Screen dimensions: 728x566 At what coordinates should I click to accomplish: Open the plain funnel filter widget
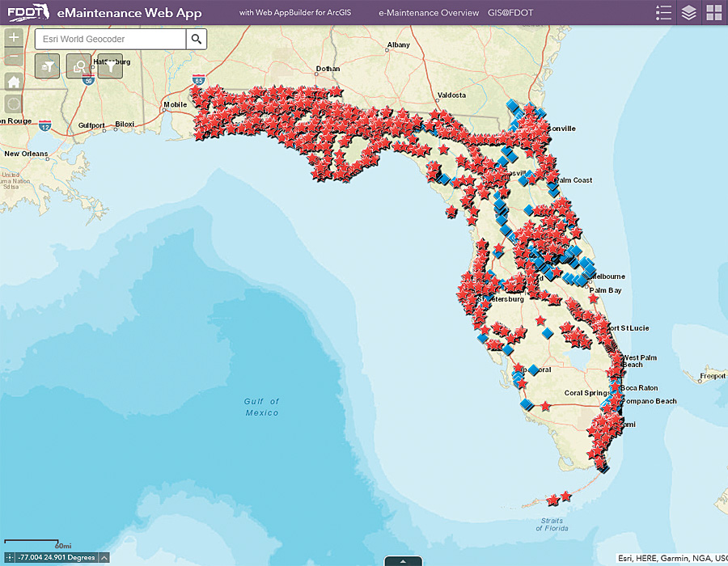click(111, 66)
